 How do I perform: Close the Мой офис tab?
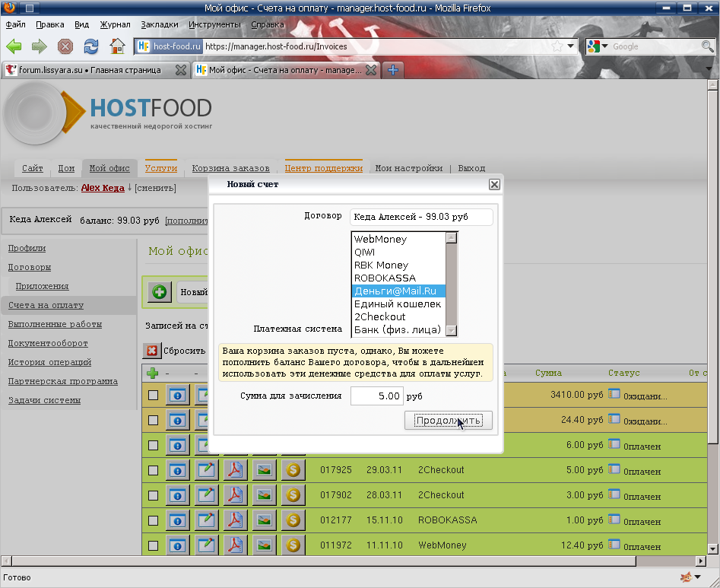click(x=371, y=70)
